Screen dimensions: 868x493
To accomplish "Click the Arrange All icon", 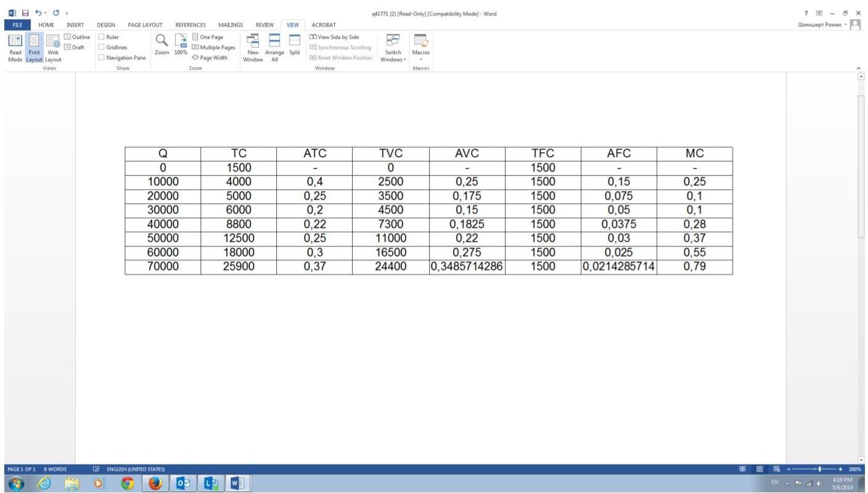I will coord(274,46).
